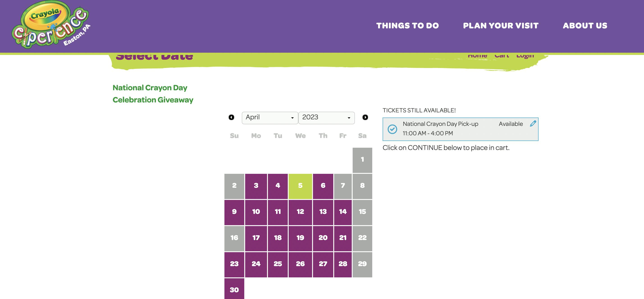Pick April 9 on calendar
644x299 pixels.
(x=234, y=212)
